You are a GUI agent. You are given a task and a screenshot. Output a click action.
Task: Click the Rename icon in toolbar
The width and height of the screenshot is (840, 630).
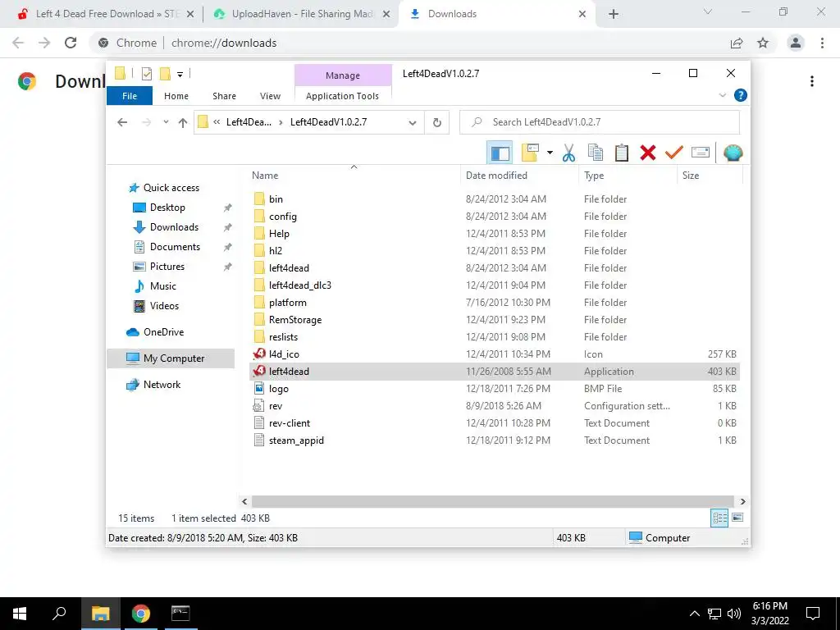701,153
